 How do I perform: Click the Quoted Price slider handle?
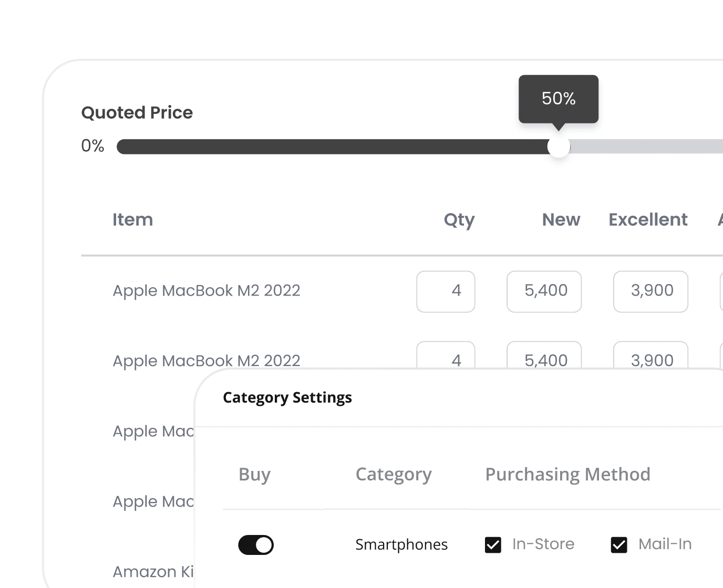(559, 146)
